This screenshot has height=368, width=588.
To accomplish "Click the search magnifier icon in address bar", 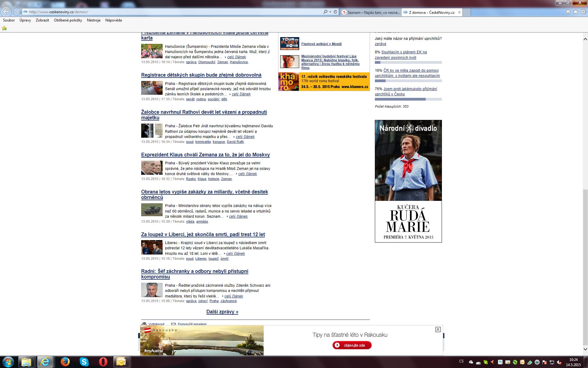I will point(325,12).
